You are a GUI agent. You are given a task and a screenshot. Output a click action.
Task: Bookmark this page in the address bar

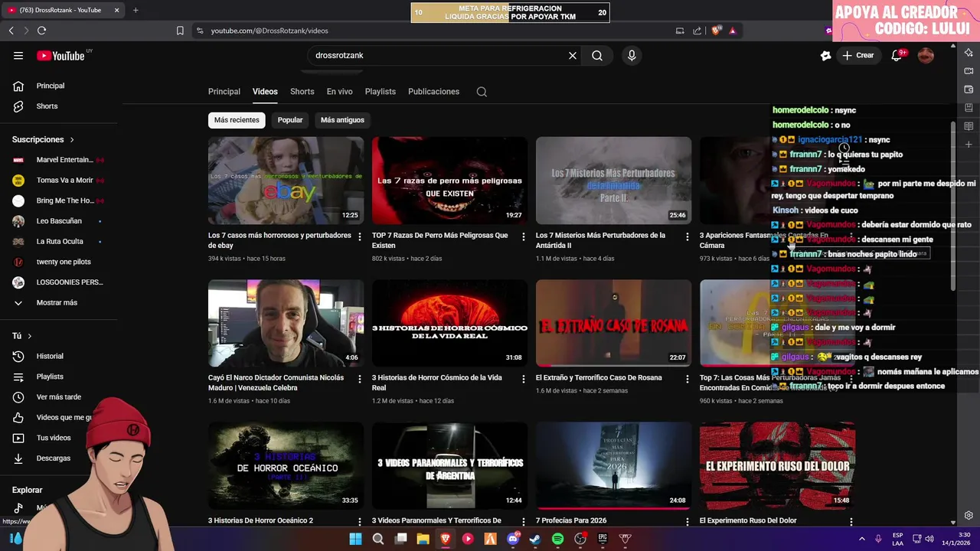pyautogui.click(x=180, y=31)
